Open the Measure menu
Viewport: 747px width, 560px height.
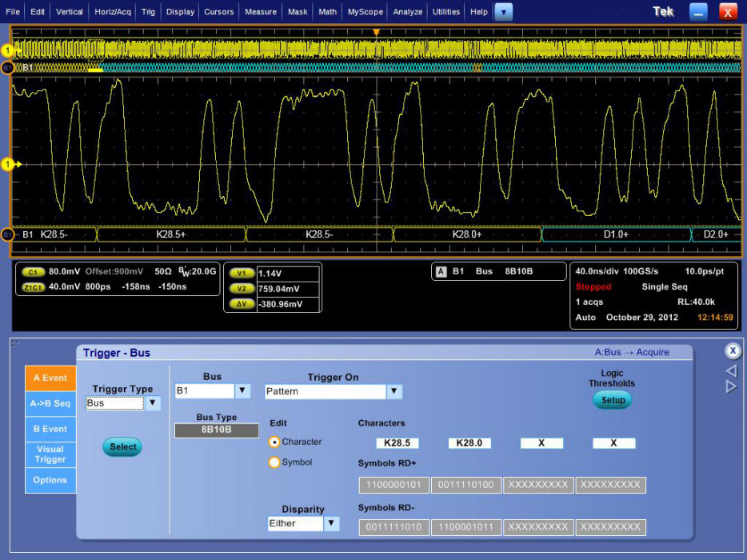click(261, 12)
